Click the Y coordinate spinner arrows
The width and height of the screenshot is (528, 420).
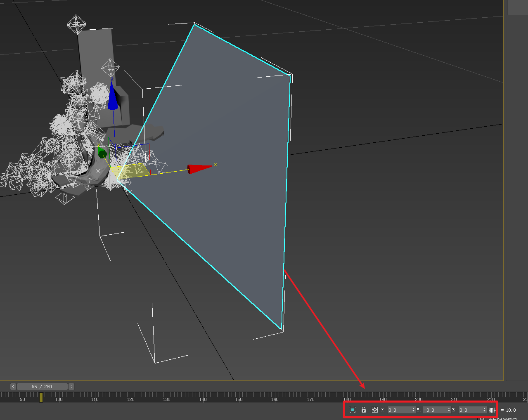[x=449, y=410]
